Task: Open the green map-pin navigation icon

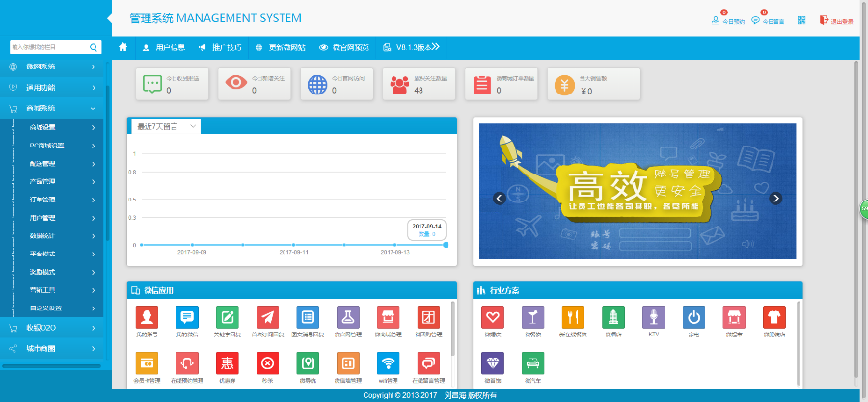Action: [x=308, y=363]
